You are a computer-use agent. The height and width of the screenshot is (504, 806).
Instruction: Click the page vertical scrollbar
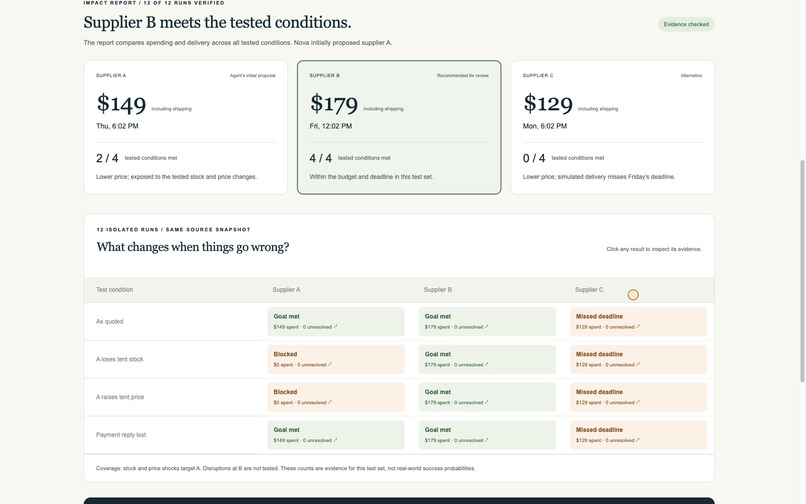(x=802, y=271)
